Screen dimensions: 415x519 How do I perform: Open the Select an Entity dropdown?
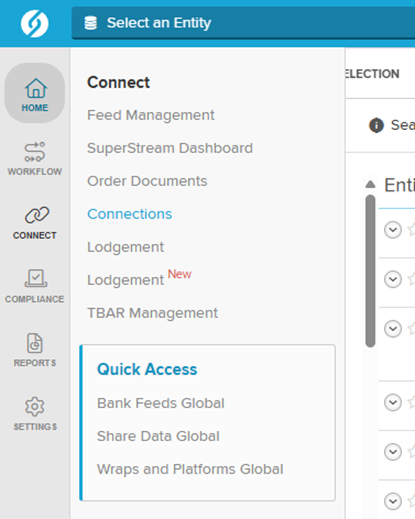(243, 23)
